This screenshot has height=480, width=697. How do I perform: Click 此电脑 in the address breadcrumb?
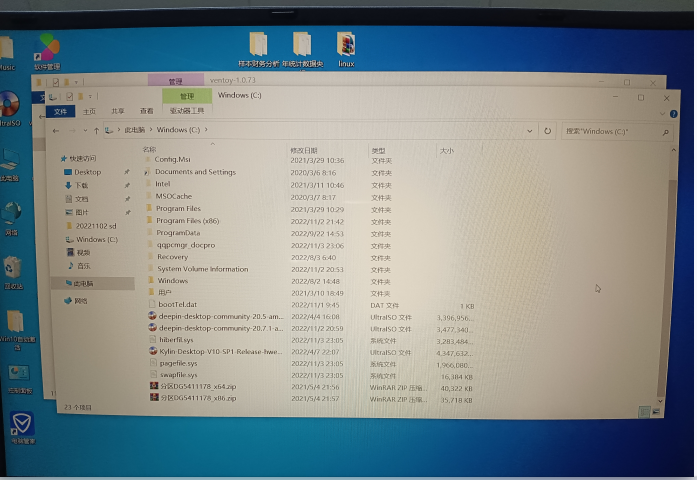pyautogui.click(x=135, y=130)
